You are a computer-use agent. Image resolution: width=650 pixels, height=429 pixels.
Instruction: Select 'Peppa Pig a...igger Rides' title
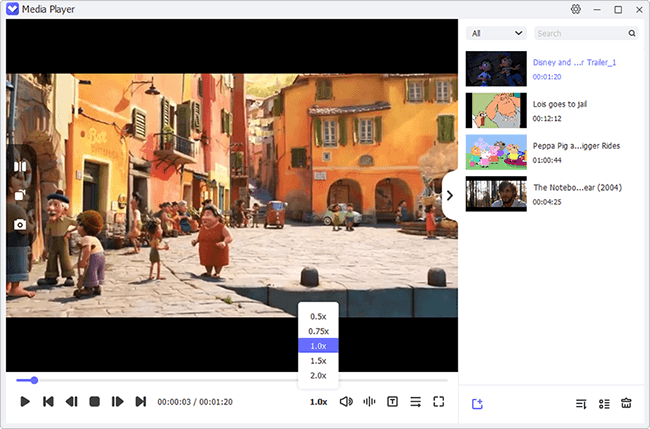click(x=576, y=146)
